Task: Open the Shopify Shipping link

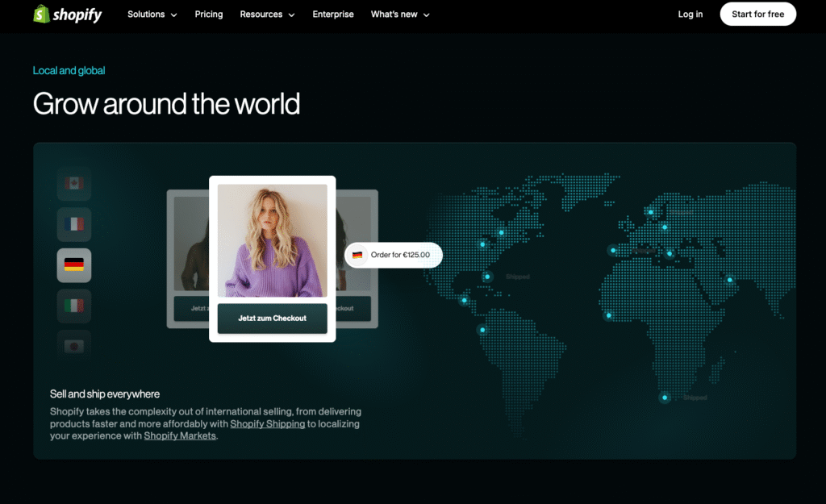Action: [267, 424]
